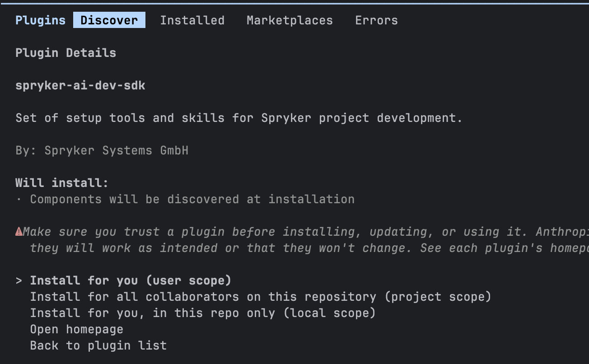Click the Plugin Details heading
589x364 pixels.
pyautogui.click(x=66, y=53)
